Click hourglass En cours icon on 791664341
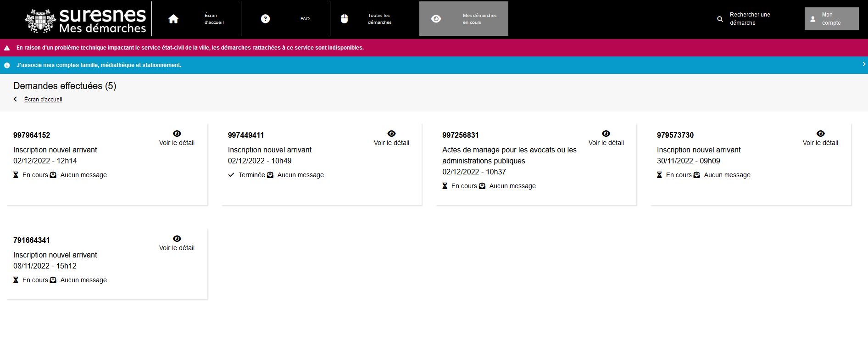Screen dimensions: 868x341 pyautogui.click(x=16, y=280)
